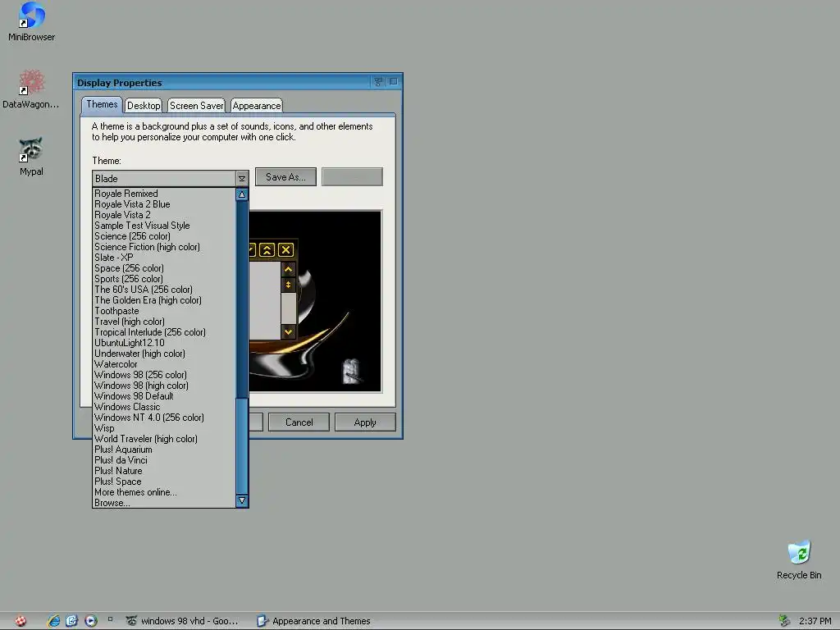
Task: Switch to windows 98 vhd browser taskbar item
Action: (182, 621)
